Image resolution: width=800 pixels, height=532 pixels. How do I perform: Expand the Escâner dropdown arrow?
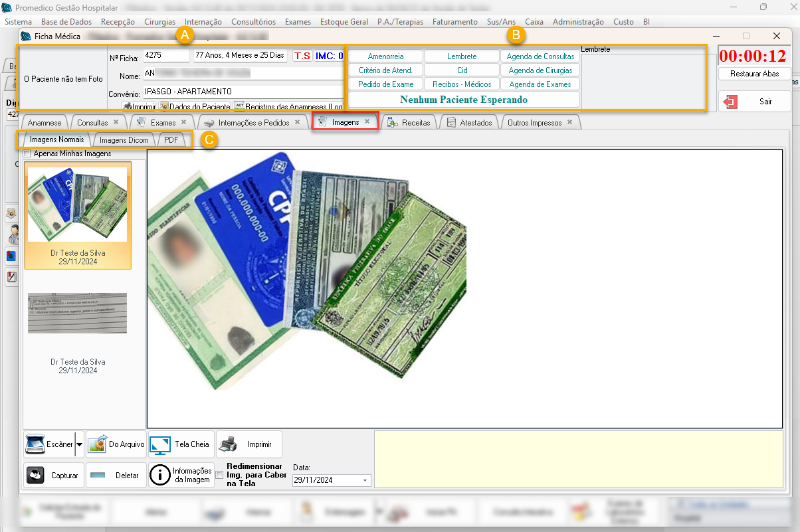[x=79, y=444]
